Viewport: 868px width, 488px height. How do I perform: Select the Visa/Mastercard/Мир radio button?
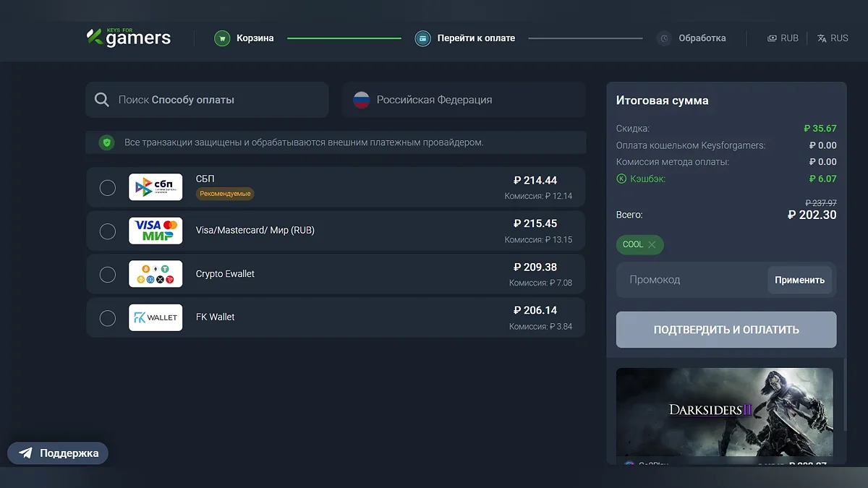[x=107, y=231]
